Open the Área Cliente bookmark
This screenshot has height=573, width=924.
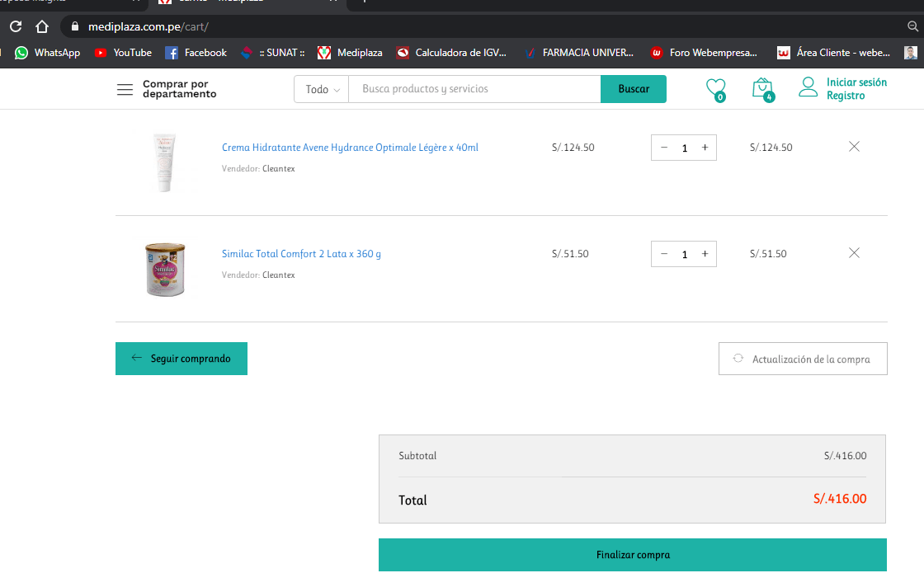click(833, 53)
